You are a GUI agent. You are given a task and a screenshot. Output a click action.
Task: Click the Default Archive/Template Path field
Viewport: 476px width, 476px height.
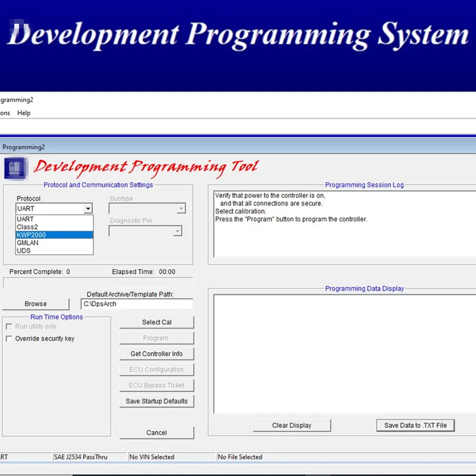[x=137, y=304]
